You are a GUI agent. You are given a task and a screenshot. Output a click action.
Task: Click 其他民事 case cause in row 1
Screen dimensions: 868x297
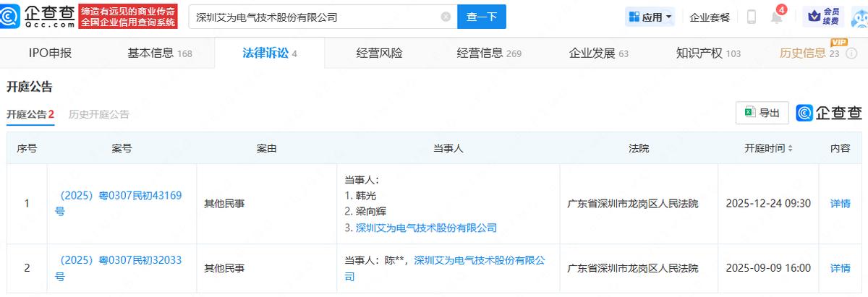tap(224, 204)
